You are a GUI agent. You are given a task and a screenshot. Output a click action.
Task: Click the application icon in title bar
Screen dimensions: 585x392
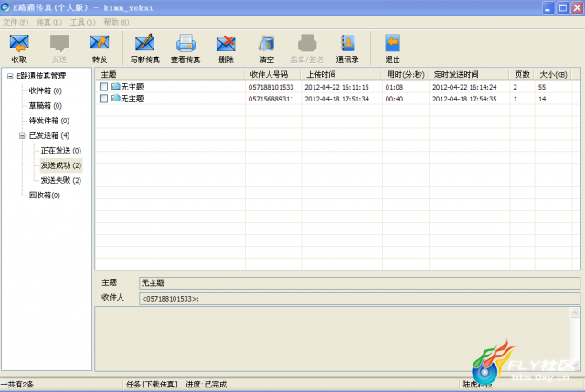pyautogui.click(x=5, y=7)
